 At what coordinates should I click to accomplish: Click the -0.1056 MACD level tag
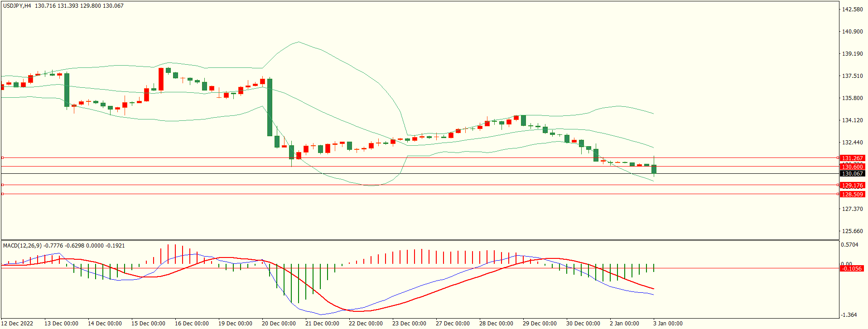point(852,268)
